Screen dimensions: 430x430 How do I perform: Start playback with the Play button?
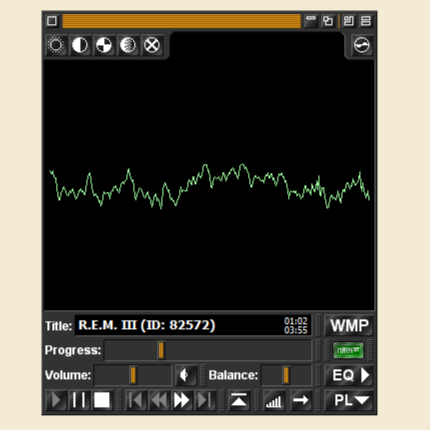(x=56, y=400)
